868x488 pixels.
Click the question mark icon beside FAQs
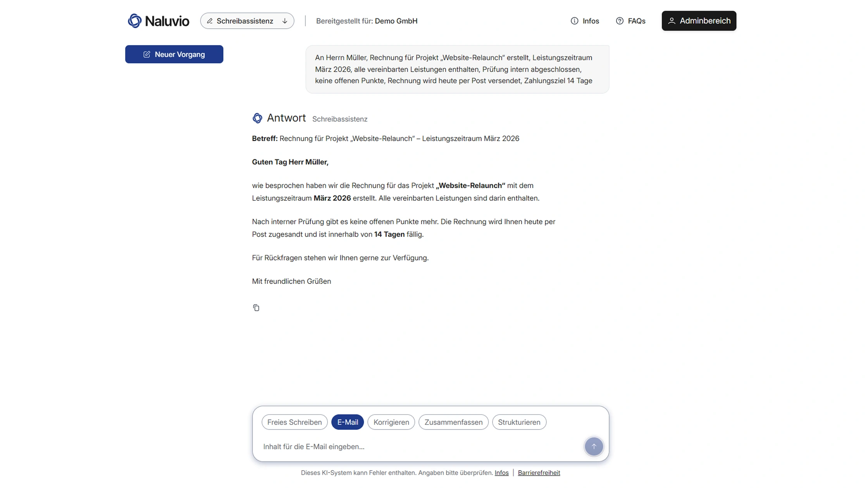coord(620,21)
